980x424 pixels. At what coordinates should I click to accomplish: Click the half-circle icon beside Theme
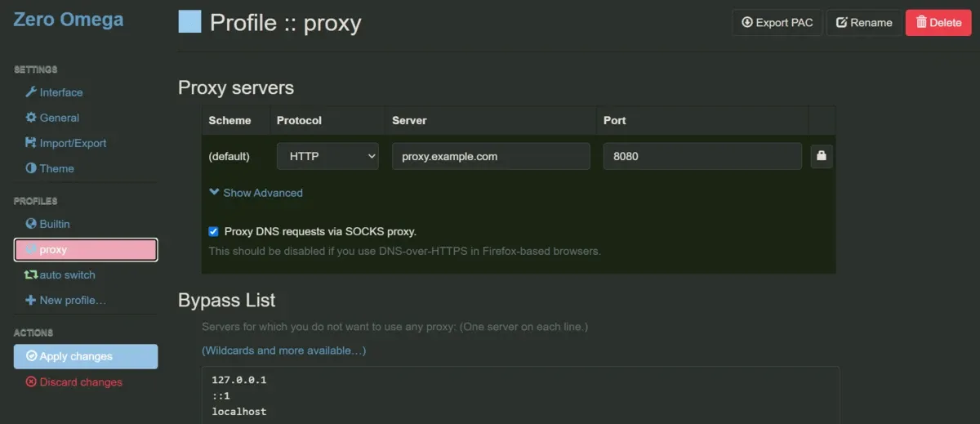click(x=31, y=168)
